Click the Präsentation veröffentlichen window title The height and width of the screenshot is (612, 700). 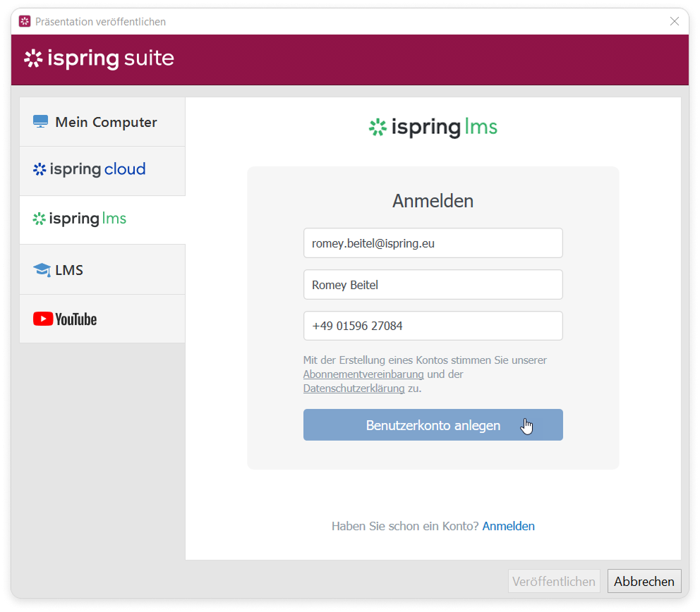[x=100, y=22]
